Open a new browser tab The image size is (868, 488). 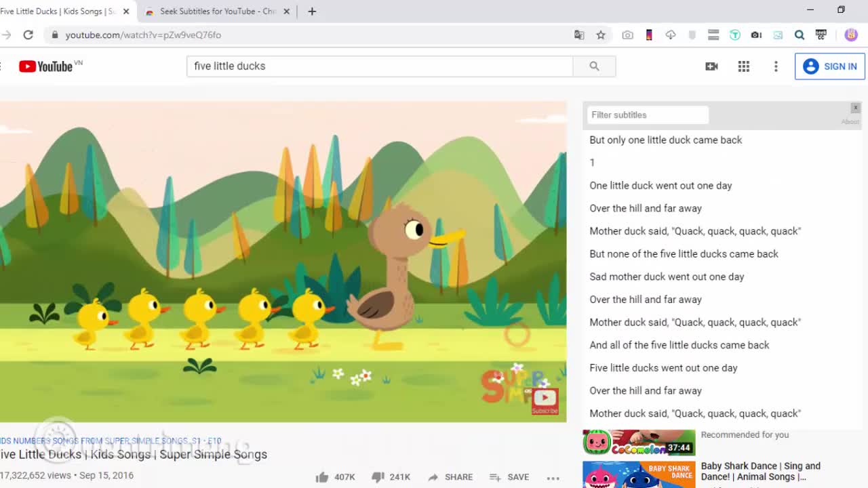click(x=312, y=12)
